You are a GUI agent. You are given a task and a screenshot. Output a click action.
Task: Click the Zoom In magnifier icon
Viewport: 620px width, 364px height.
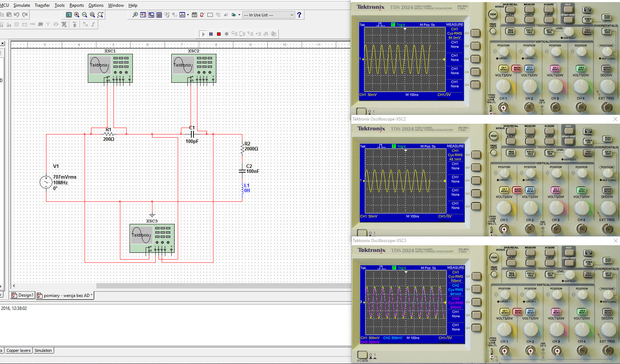point(77,15)
